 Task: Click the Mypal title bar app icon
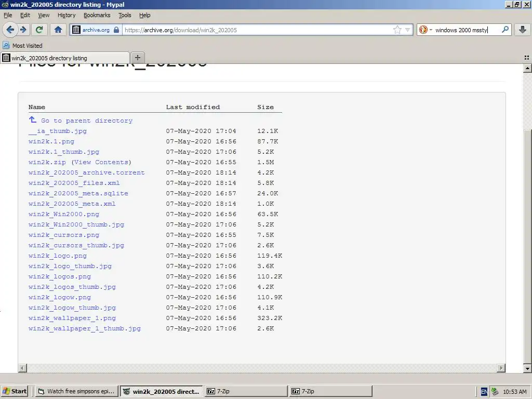pos(5,4)
